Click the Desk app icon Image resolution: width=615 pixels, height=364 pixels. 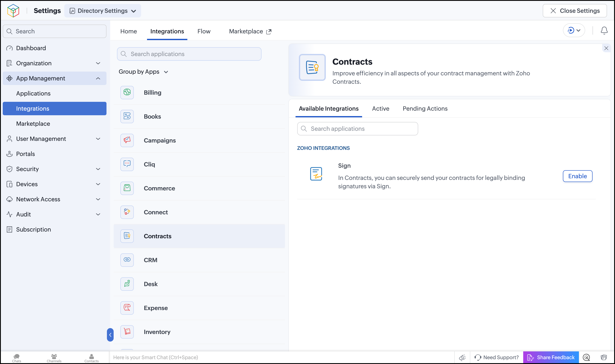pos(127,284)
